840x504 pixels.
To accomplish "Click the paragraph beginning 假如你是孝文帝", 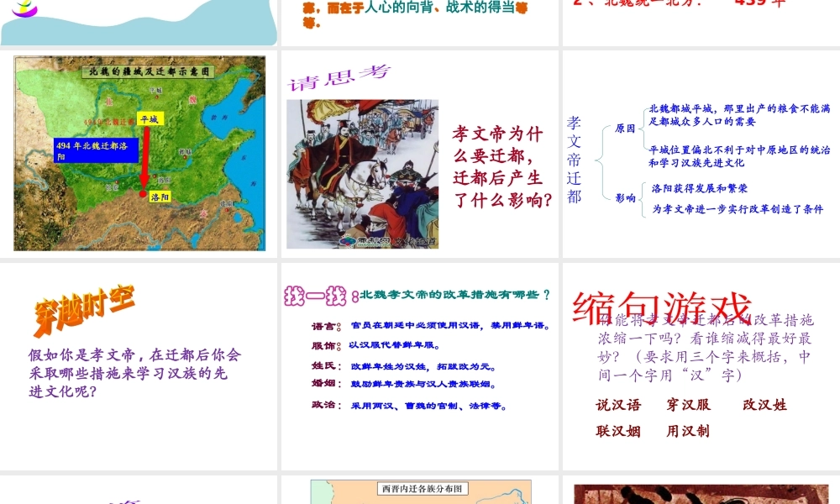I will (135, 373).
